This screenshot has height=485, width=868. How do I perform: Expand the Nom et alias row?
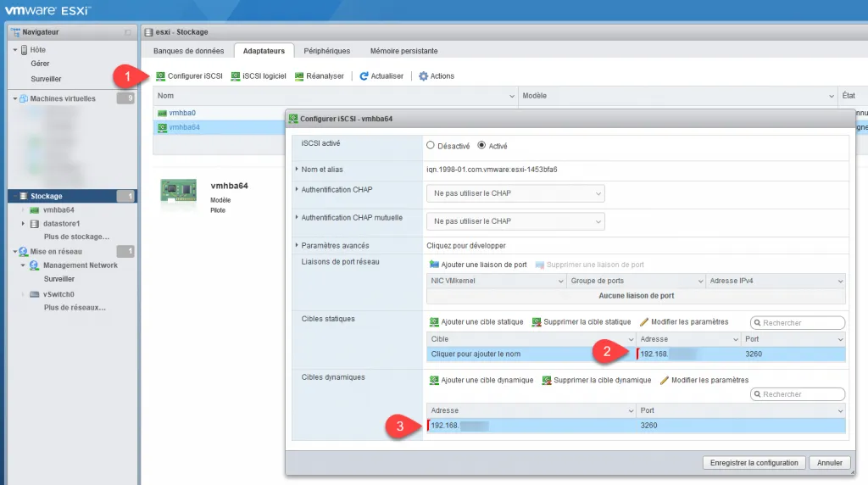297,170
